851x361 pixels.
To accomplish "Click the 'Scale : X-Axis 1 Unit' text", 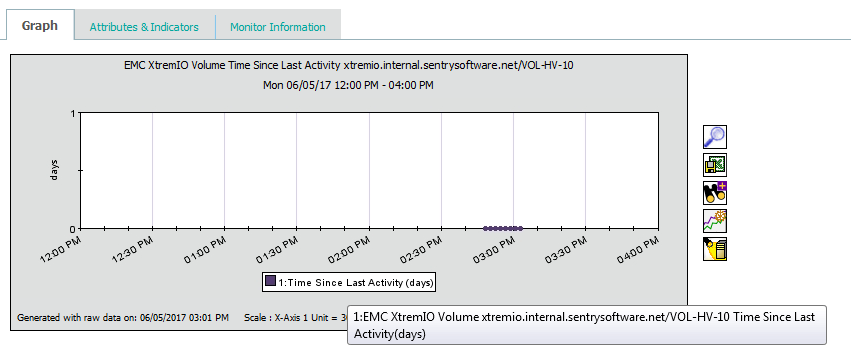I will pos(296,317).
